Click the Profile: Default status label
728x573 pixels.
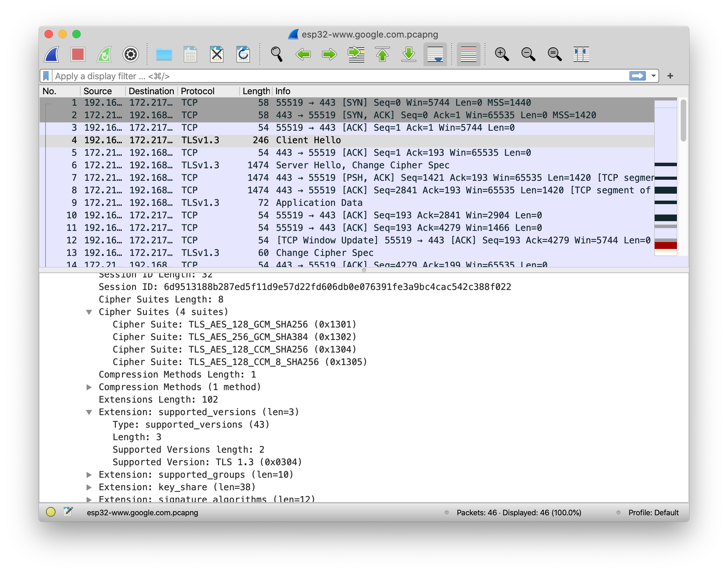653,513
